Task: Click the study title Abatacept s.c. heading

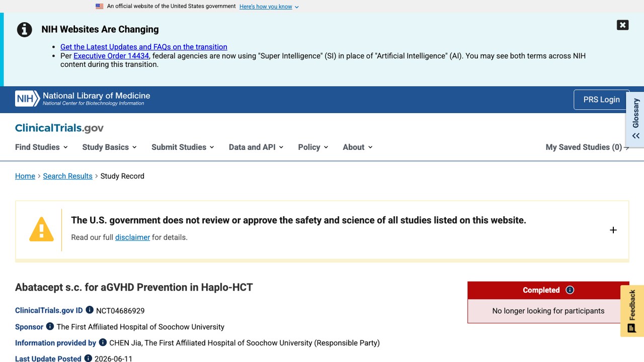Action: click(134, 287)
